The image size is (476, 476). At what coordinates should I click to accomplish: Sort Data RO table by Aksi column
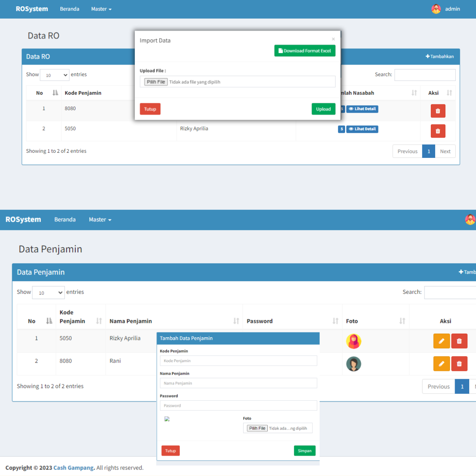[x=449, y=93]
